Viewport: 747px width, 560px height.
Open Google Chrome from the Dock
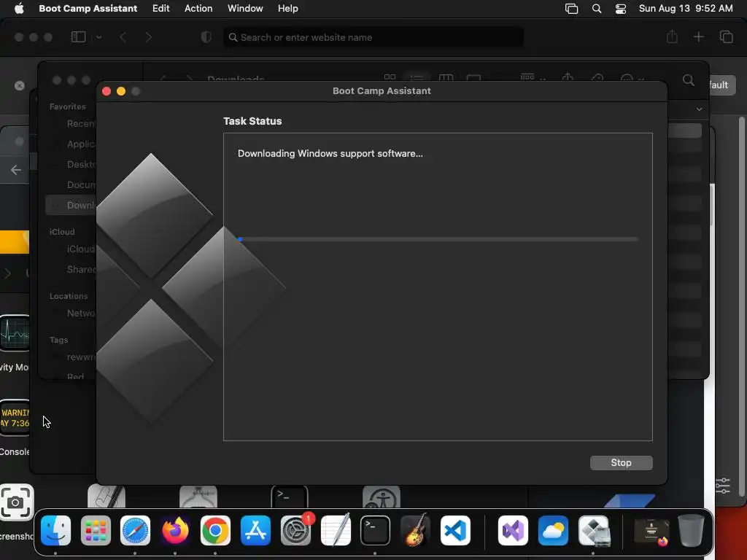point(215,531)
